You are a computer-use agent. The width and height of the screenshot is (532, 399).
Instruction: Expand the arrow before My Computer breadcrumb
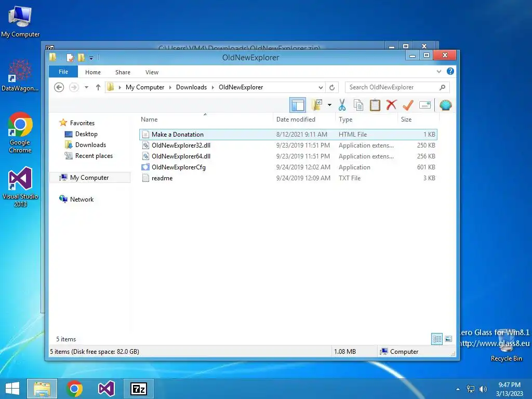click(120, 87)
